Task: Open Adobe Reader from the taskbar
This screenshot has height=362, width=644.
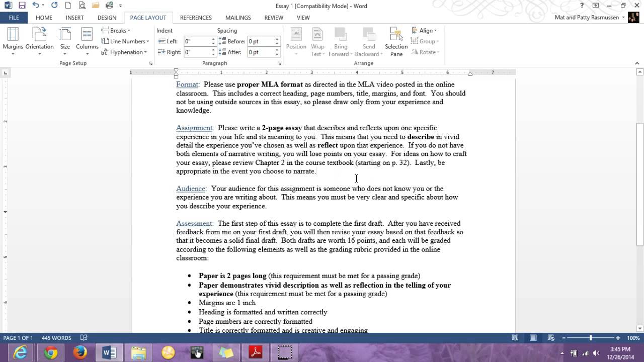Action: (x=256, y=353)
